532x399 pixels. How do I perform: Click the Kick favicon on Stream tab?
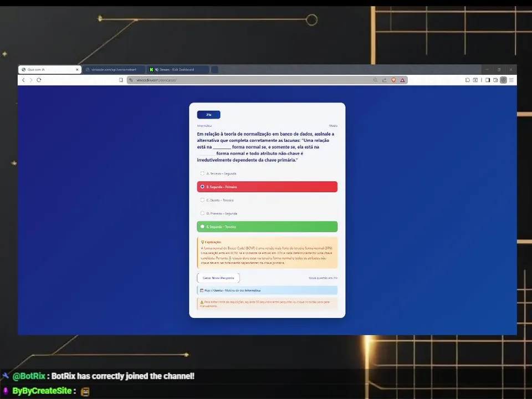pyautogui.click(x=151, y=70)
